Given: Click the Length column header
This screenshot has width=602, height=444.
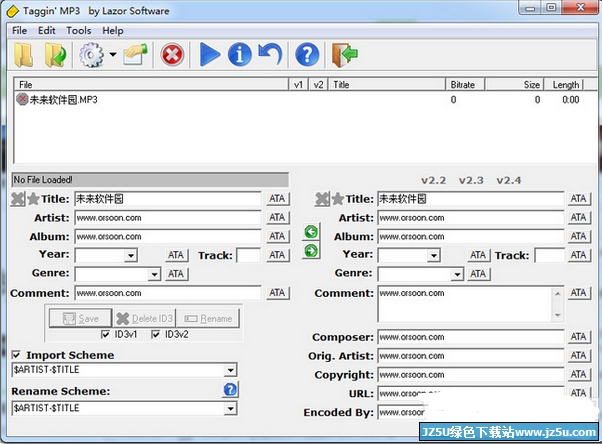Looking at the screenshot, I should (x=566, y=84).
